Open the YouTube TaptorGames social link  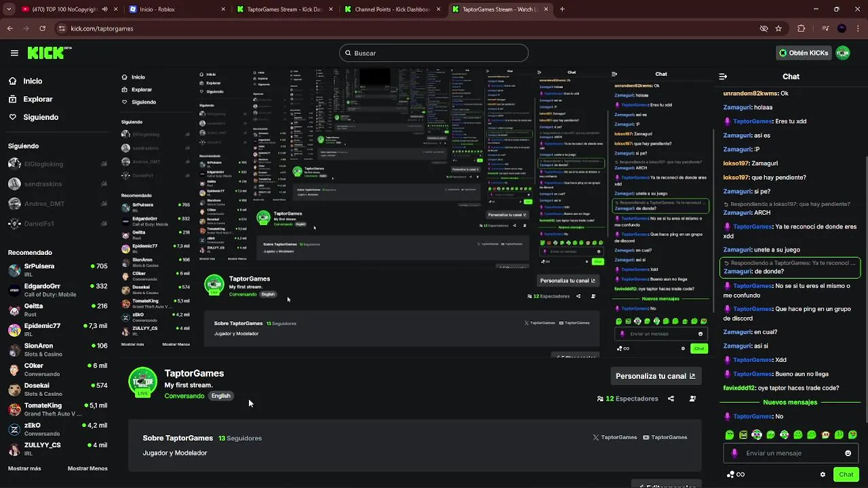pyautogui.click(x=665, y=437)
